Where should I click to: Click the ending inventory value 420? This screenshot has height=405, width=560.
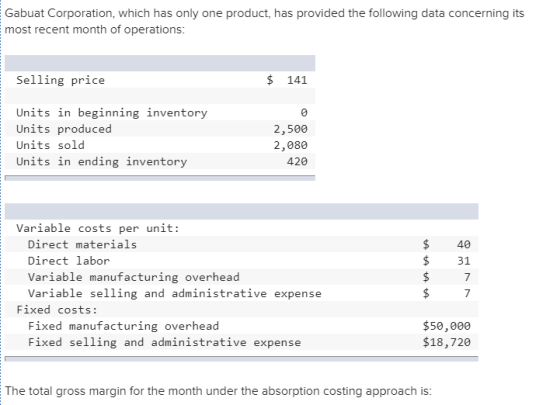(297, 161)
